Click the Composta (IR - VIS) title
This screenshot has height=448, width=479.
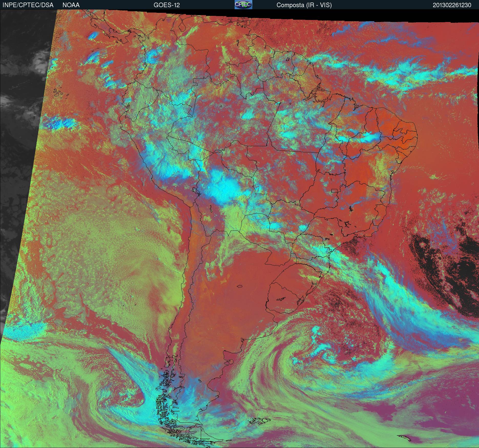304,5
